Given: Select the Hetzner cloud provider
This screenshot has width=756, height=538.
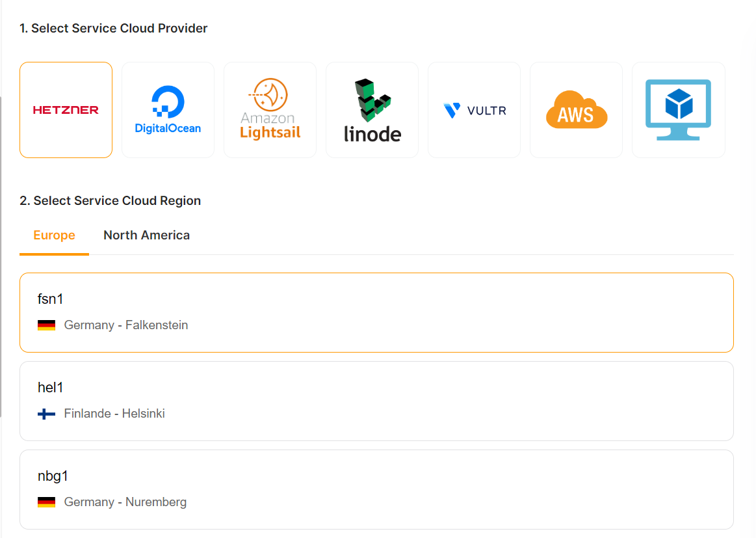Looking at the screenshot, I should point(66,110).
